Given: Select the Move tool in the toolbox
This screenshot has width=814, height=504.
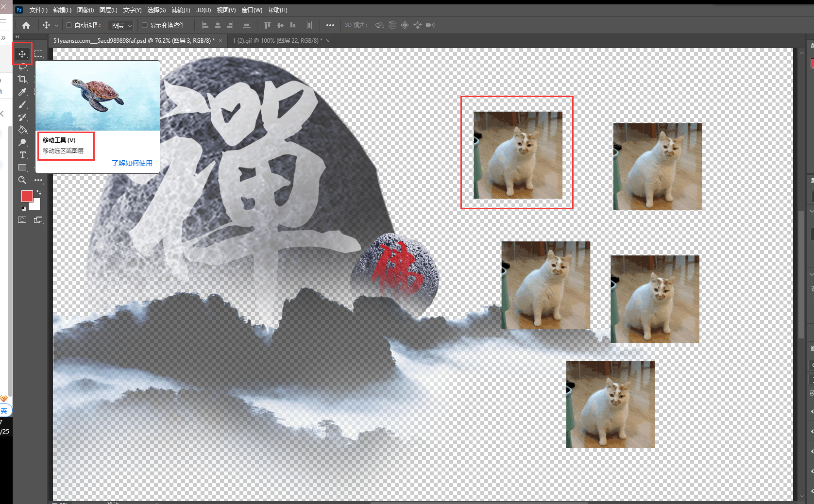Looking at the screenshot, I should point(22,54).
